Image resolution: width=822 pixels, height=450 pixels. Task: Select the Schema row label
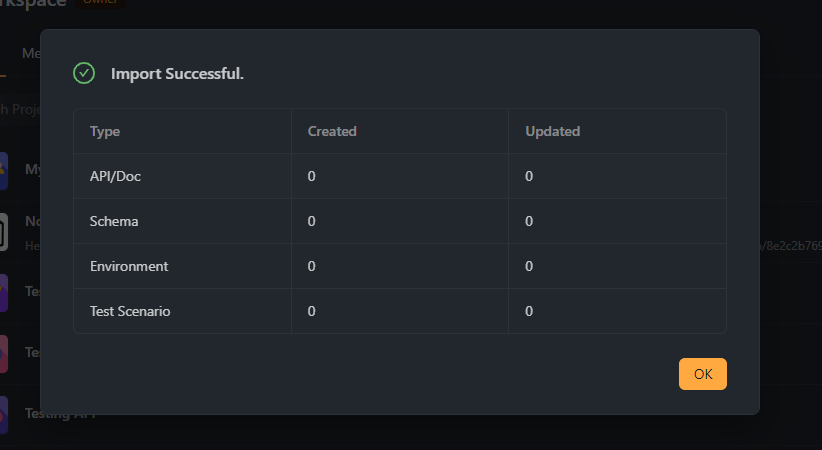(x=114, y=221)
